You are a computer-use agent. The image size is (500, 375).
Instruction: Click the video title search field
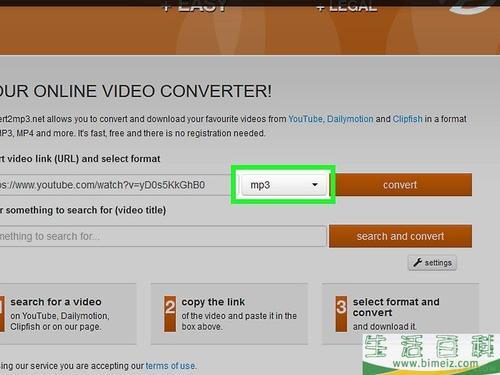coord(163,236)
